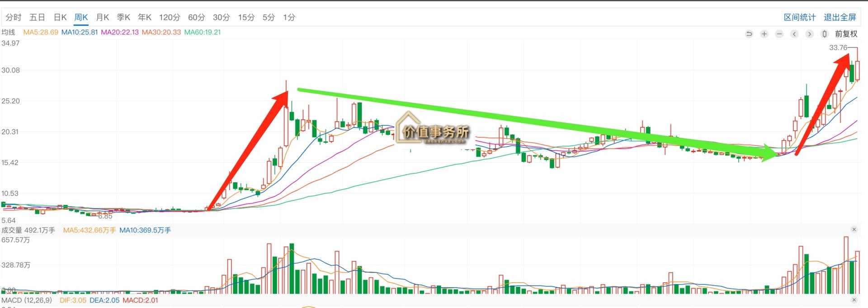
Task: Switch to 五日 tab
Action: pos(37,17)
